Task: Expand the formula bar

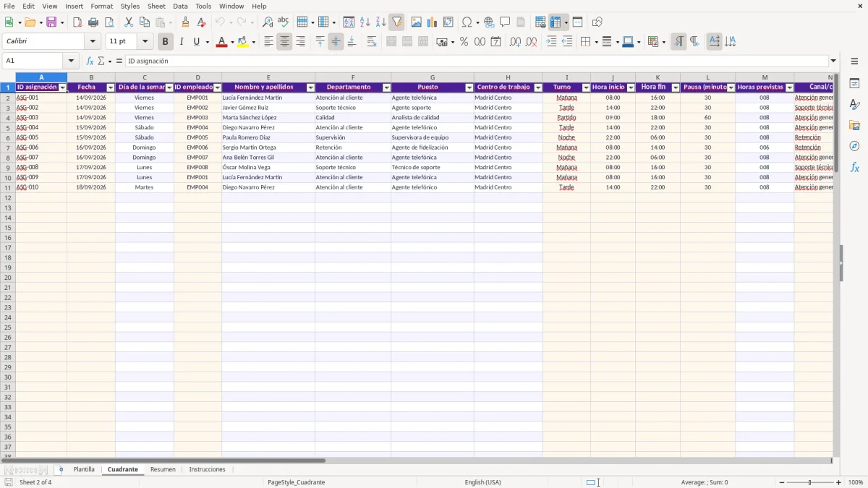Action: 834,61
